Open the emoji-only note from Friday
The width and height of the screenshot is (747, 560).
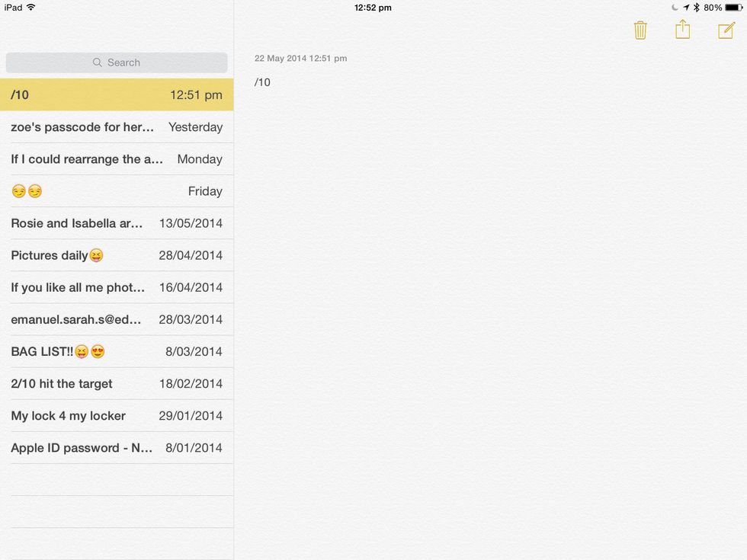(117, 191)
